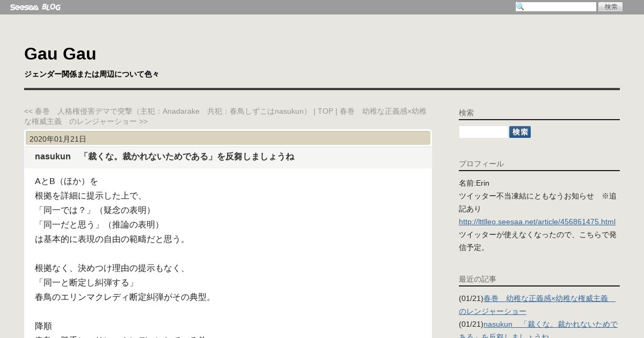Go to the TOP page link
This screenshot has height=338, width=644.
pyautogui.click(x=325, y=111)
